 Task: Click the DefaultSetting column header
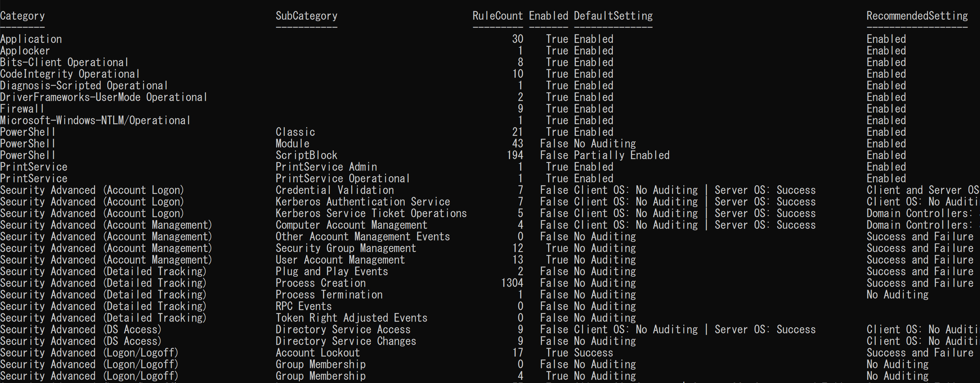[x=613, y=16]
